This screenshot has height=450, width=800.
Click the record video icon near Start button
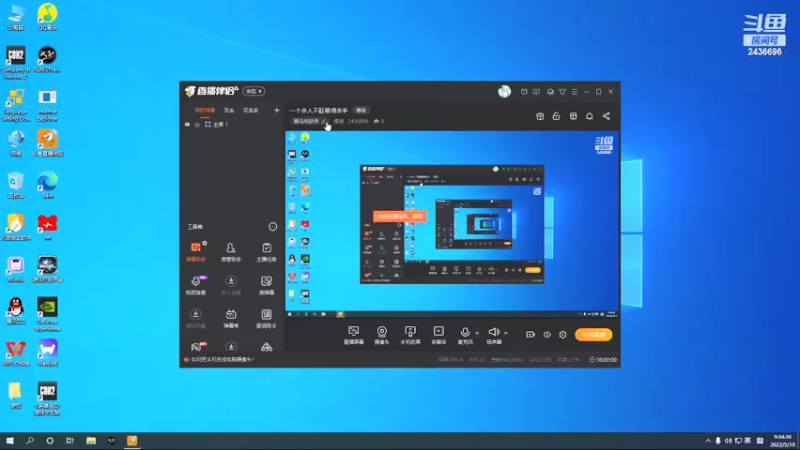click(x=530, y=335)
